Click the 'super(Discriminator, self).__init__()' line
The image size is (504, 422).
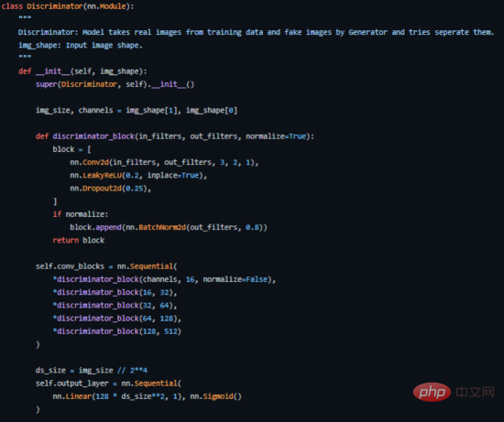point(115,84)
